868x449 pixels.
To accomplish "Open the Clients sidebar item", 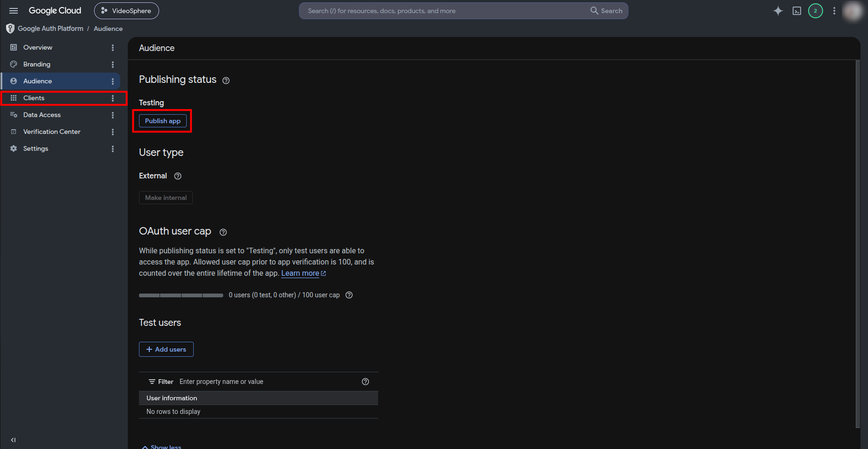I will point(61,98).
